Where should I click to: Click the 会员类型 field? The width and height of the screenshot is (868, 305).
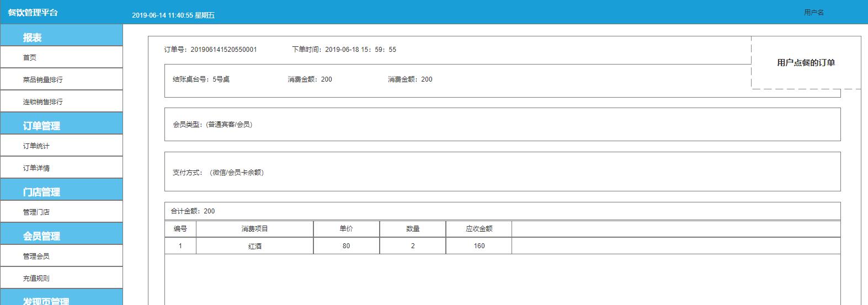click(212, 124)
